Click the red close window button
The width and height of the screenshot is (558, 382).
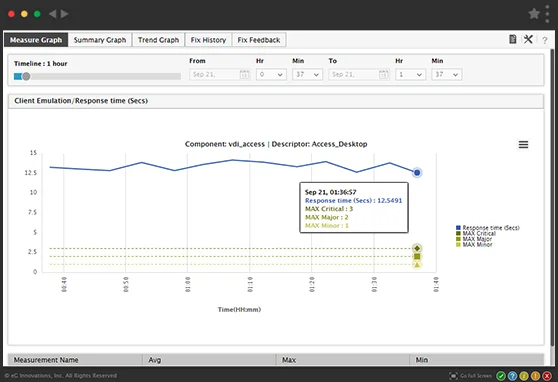(11, 14)
